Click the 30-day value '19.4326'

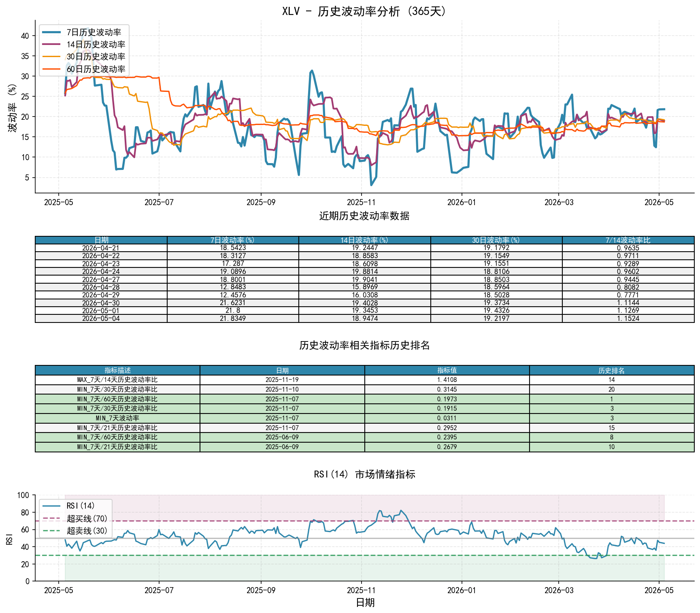point(496,311)
